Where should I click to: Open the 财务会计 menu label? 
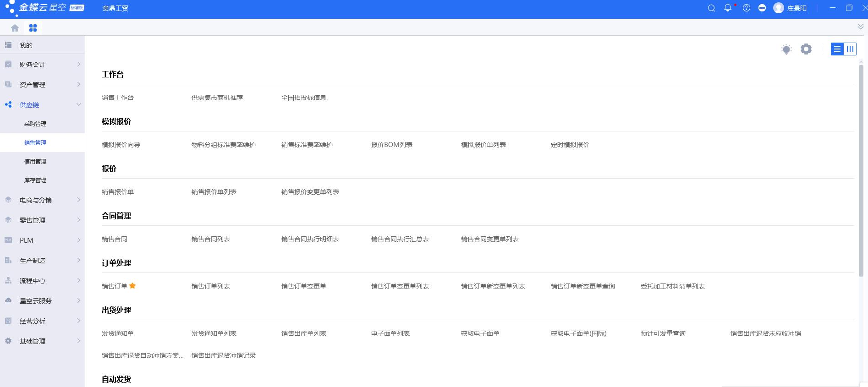[33, 65]
